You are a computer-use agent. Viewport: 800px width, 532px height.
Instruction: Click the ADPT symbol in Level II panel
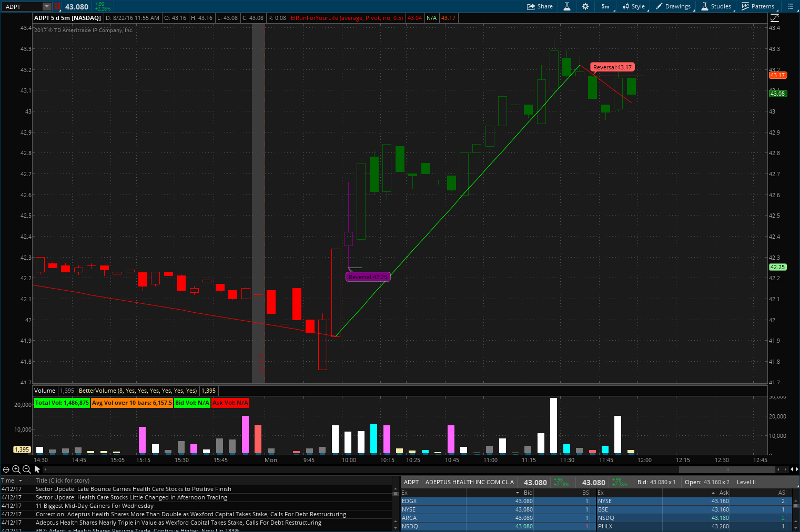click(x=411, y=482)
